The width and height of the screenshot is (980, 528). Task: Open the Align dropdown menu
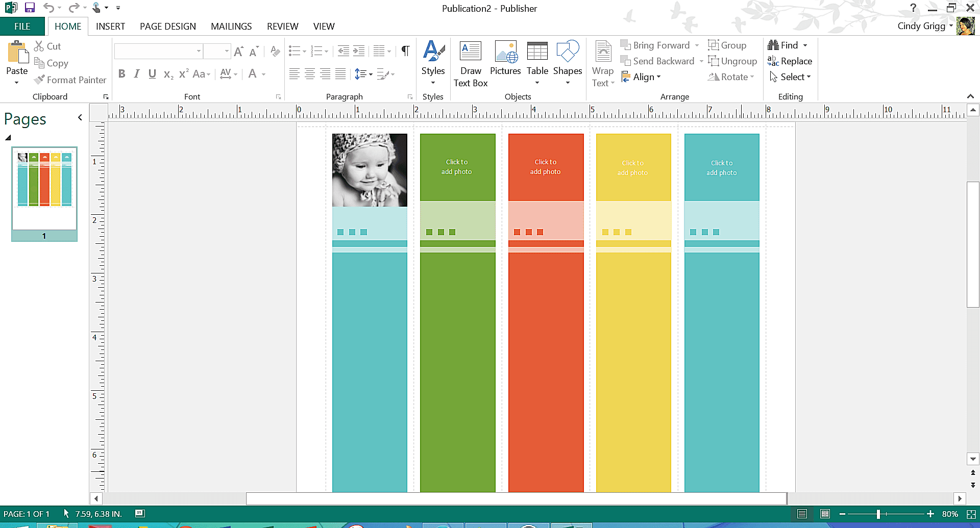click(642, 77)
